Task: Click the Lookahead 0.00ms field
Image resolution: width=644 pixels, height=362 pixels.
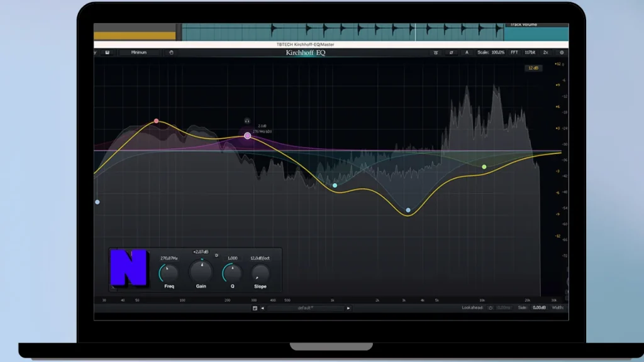Action: point(504,308)
